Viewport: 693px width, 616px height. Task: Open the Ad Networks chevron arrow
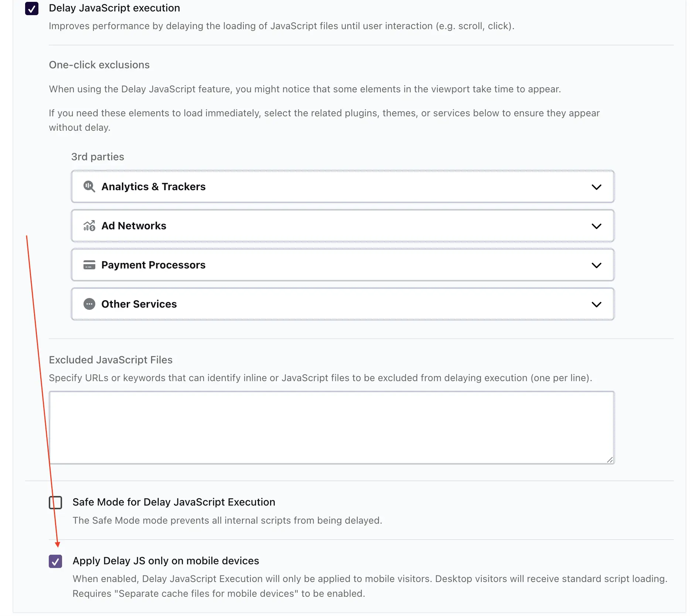click(596, 226)
